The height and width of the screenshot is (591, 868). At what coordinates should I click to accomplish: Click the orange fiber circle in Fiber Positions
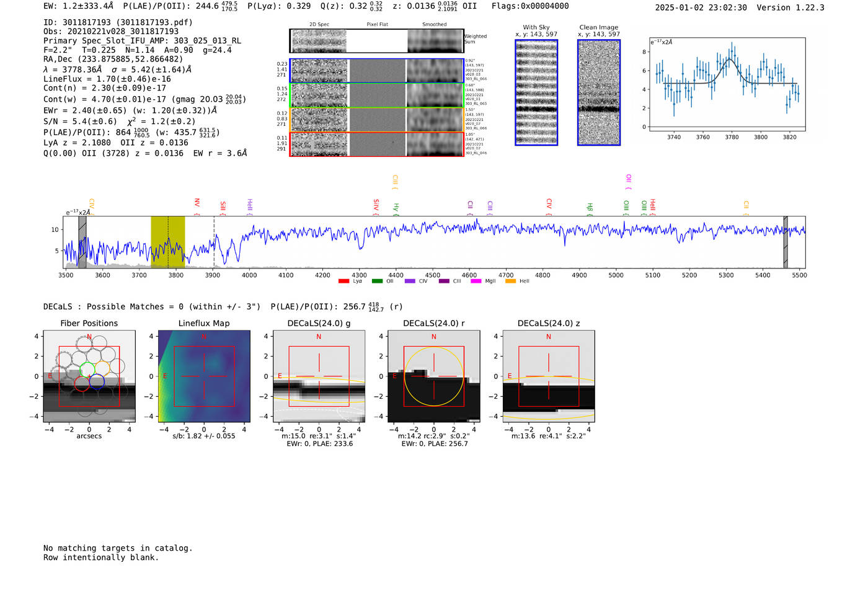coord(102,369)
